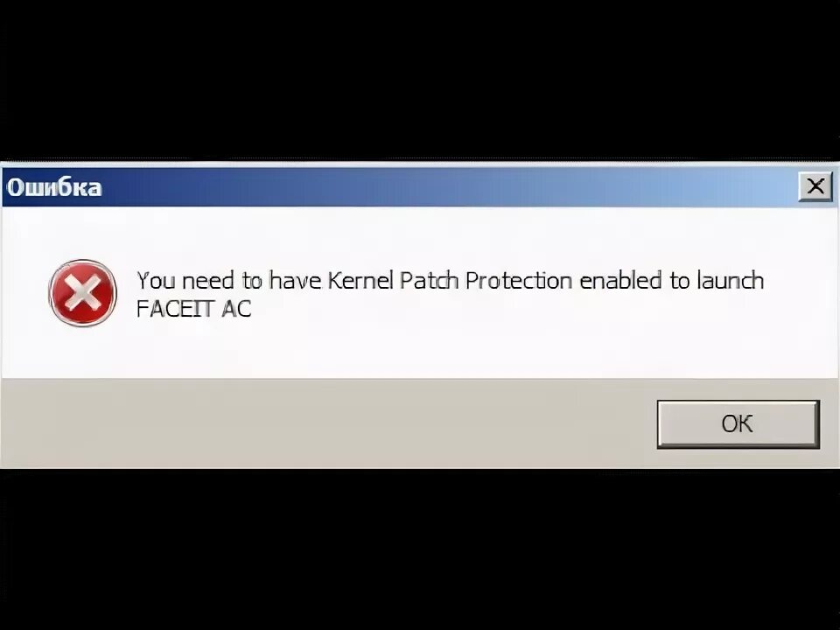This screenshot has width=840, height=630.
Task: Click the word 'enabled' in the message
Action: 621,280
